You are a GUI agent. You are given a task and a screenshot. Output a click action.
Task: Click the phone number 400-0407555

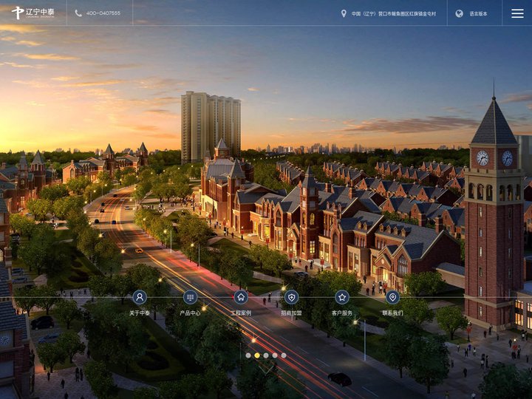103,13
